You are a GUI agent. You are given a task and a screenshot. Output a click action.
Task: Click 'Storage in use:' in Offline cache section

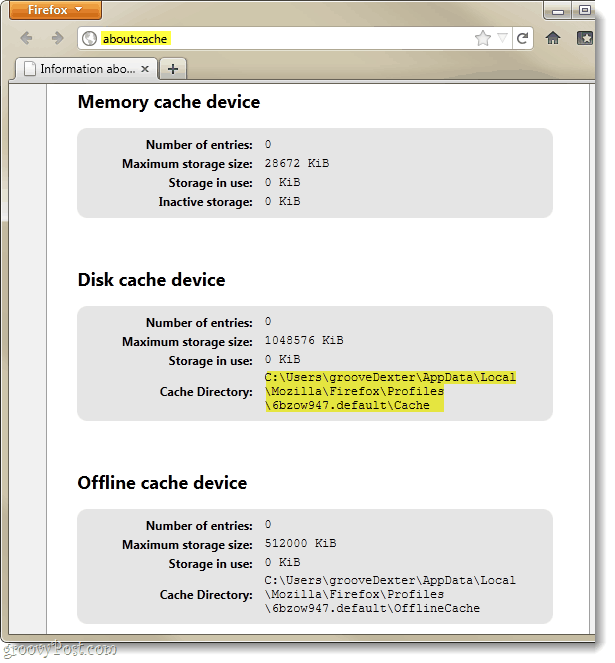(x=211, y=564)
